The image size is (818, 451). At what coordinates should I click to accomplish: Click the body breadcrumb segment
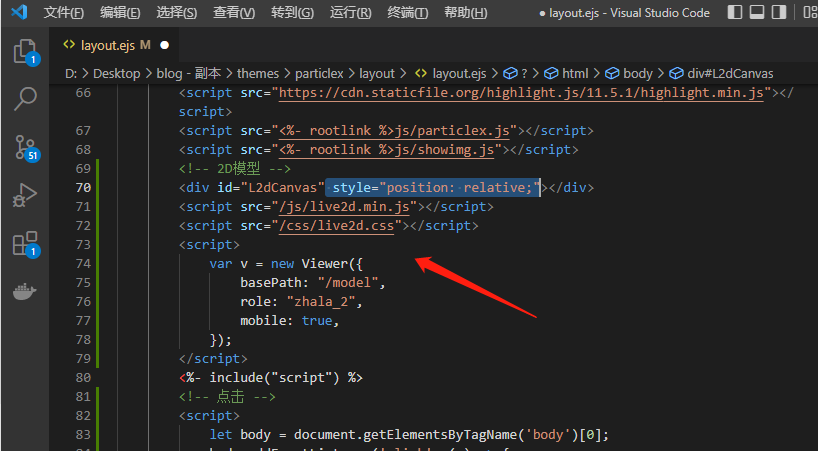(629, 74)
